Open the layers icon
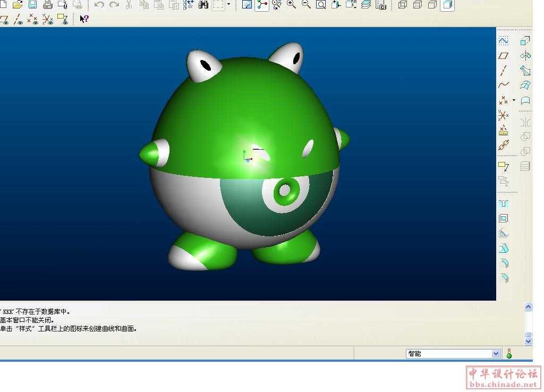 [x=365, y=4]
